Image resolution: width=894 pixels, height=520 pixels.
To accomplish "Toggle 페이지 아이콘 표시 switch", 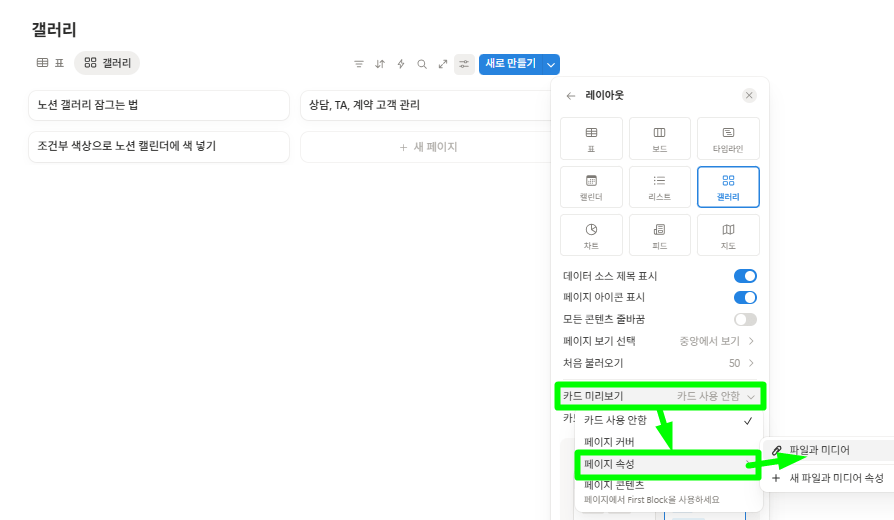I will pyautogui.click(x=745, y=298).
